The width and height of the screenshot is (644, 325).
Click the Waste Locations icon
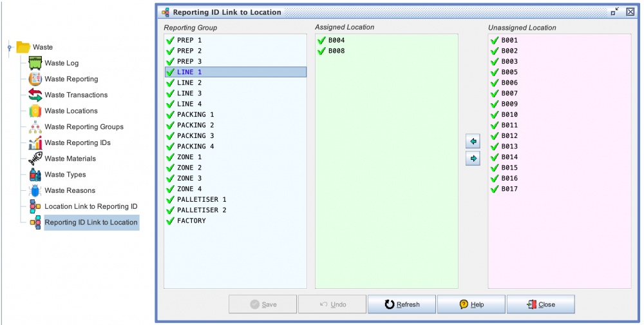(35, 111)
